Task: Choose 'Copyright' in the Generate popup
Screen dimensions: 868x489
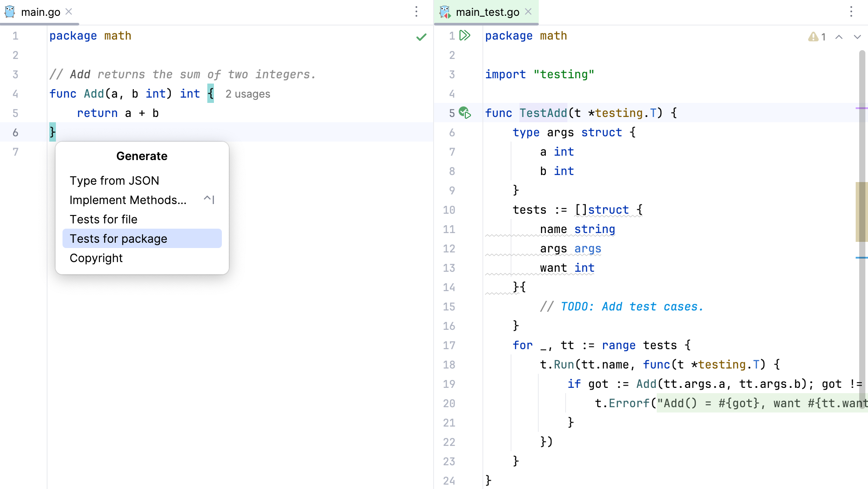Action: point(96,258)
